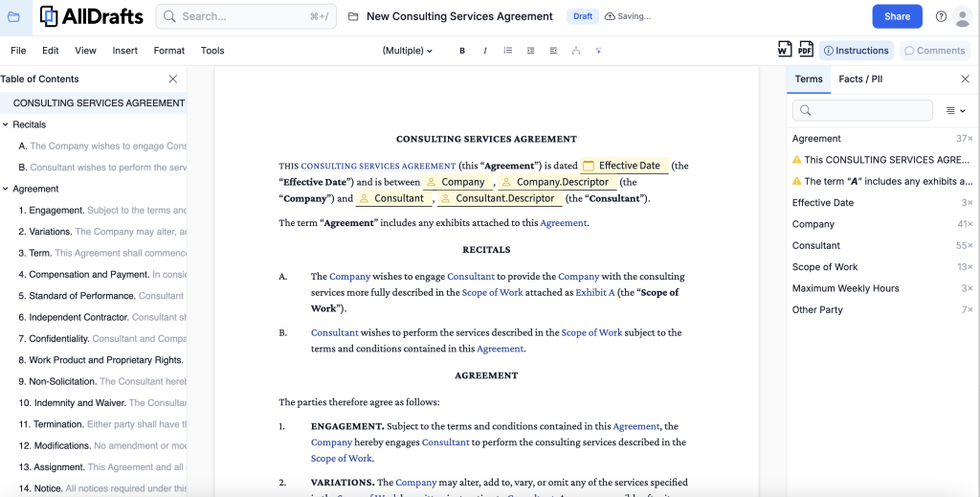980x497 pixels.
Task: Click the folder icon at top left
Action: [x=13, y=16]
